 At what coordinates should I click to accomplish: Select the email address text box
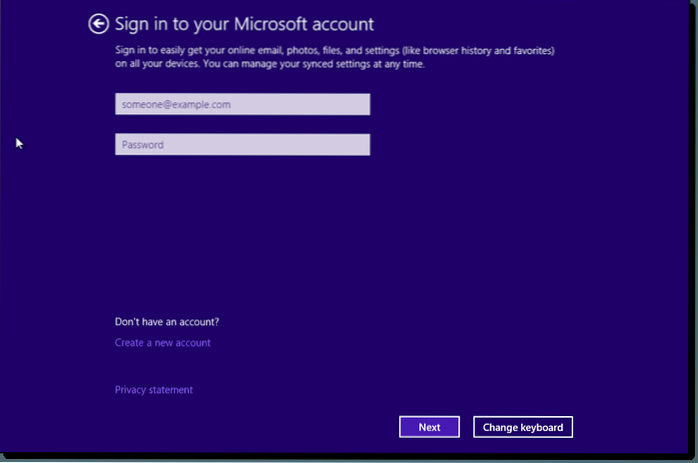(242, 105)
